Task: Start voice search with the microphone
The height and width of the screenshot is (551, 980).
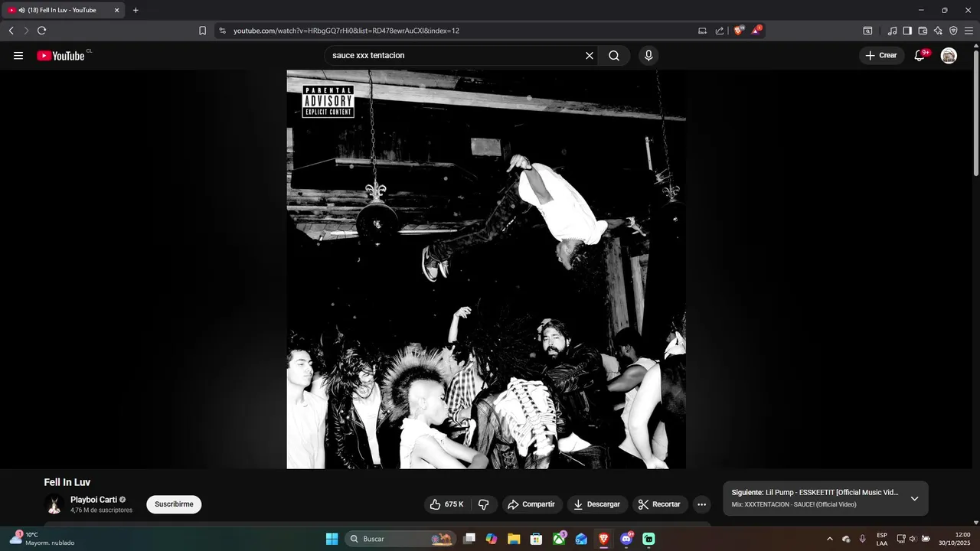Action: (648, 55)
